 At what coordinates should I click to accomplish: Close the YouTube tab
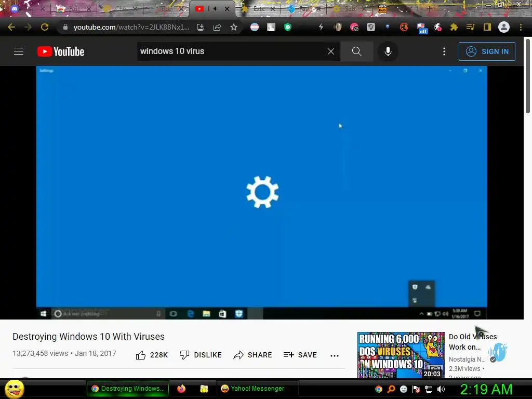pyautogui.click(x=227, y=9)
